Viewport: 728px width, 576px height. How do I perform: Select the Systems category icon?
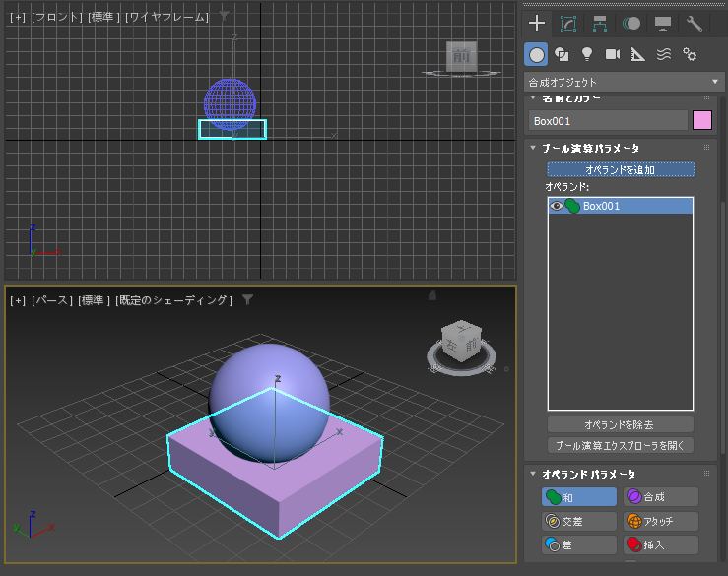click(690, 55)
